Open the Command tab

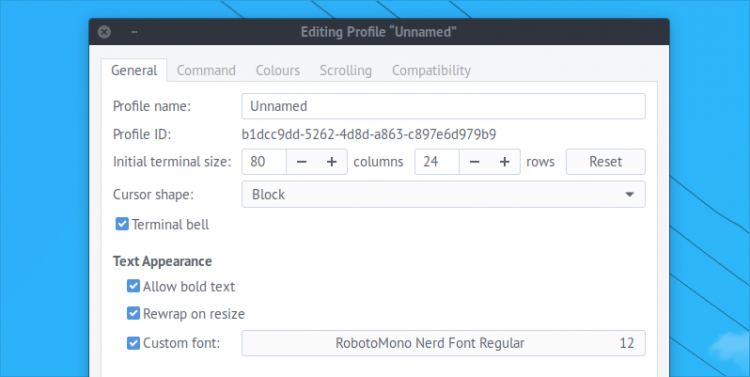point(206,71)
